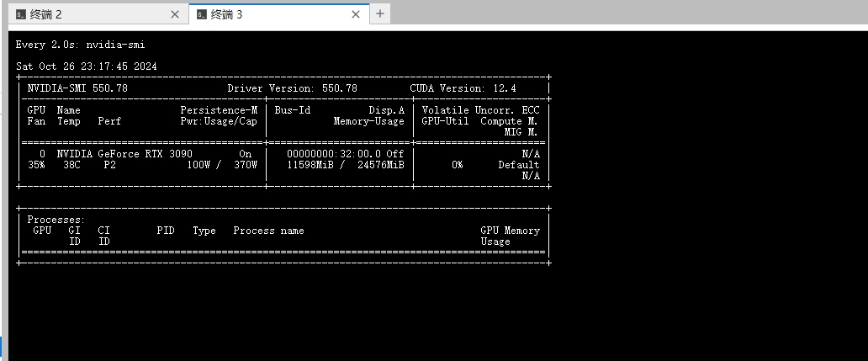This screenshot has height=361, width=868.
Task: Open a new terminal with the plus button
Action: (380, 13)
